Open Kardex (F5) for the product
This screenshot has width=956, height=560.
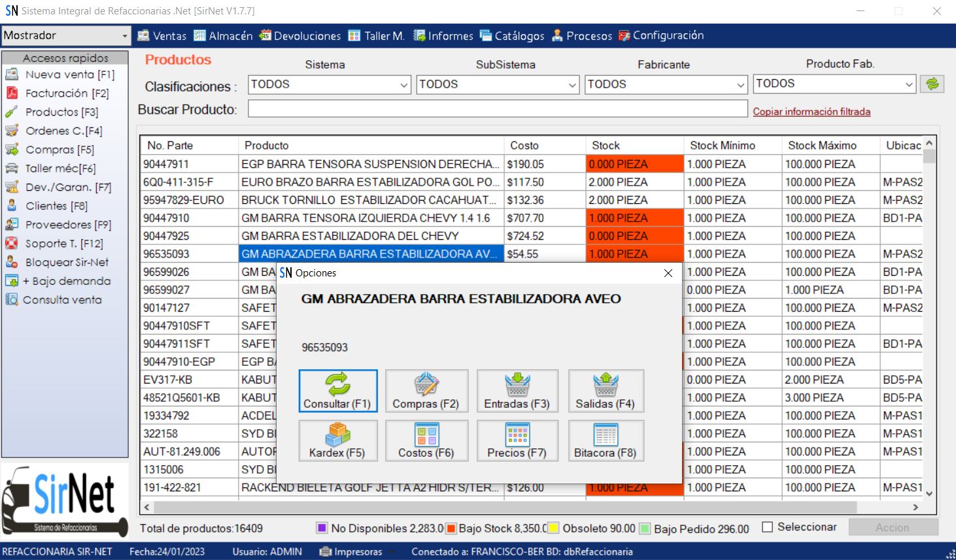(x=338, y=440)
